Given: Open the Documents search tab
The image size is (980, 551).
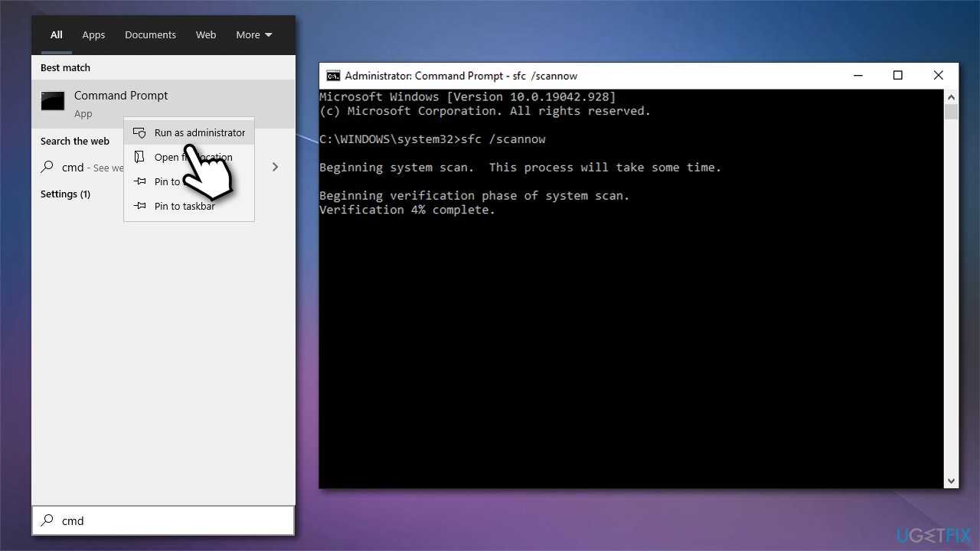Looking at the screenshot, I should [150, 34].
